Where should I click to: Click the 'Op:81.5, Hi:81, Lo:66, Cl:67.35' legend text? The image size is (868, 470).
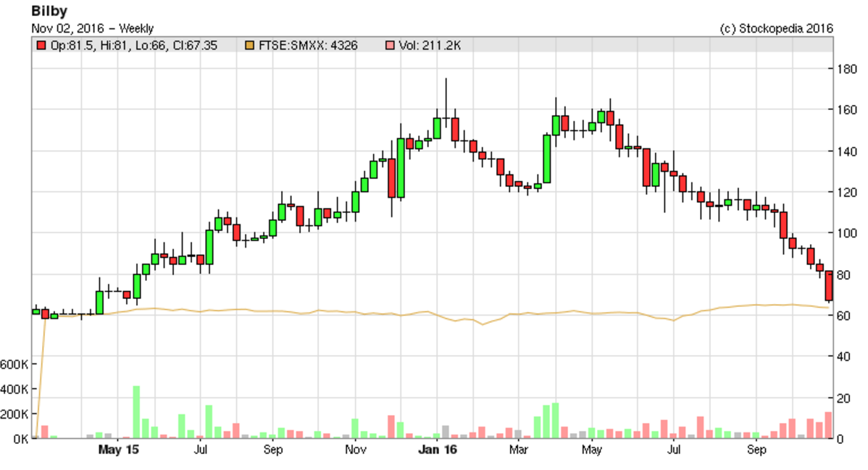click(134, 46)
